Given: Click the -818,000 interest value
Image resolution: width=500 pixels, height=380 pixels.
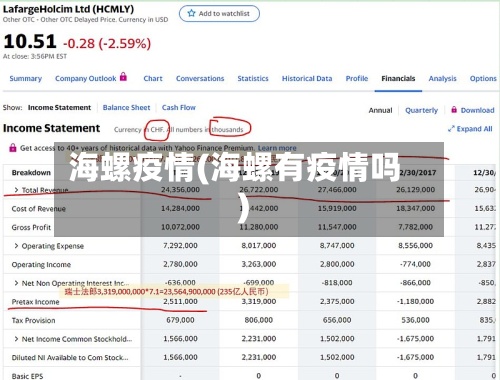Looking at the screenshot, I should [x=337, y=283].
